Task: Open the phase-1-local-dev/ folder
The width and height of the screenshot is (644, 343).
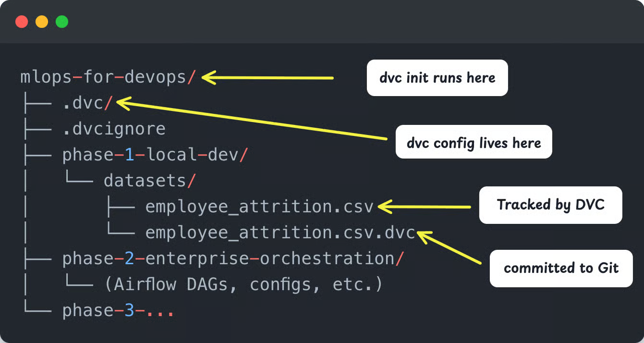Action: click(154, 154)
